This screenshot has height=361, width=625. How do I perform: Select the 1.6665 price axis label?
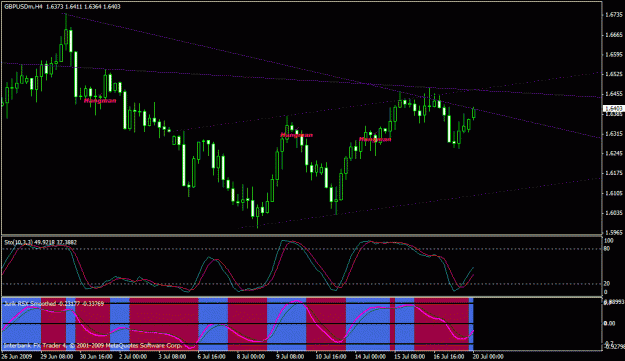pyautogui.click(x=614, y=35)
